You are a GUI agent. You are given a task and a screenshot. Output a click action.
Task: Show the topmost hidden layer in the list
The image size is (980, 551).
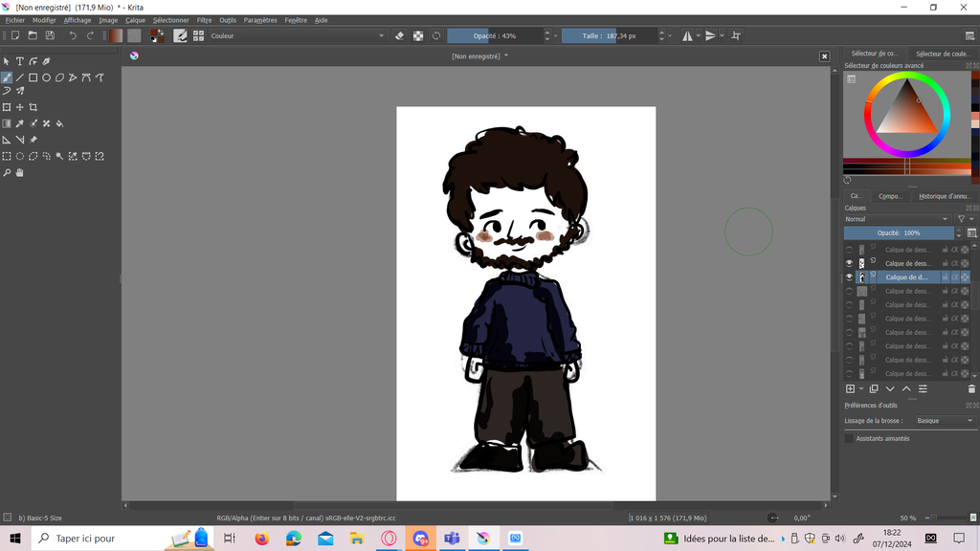(x=849, y=250)
